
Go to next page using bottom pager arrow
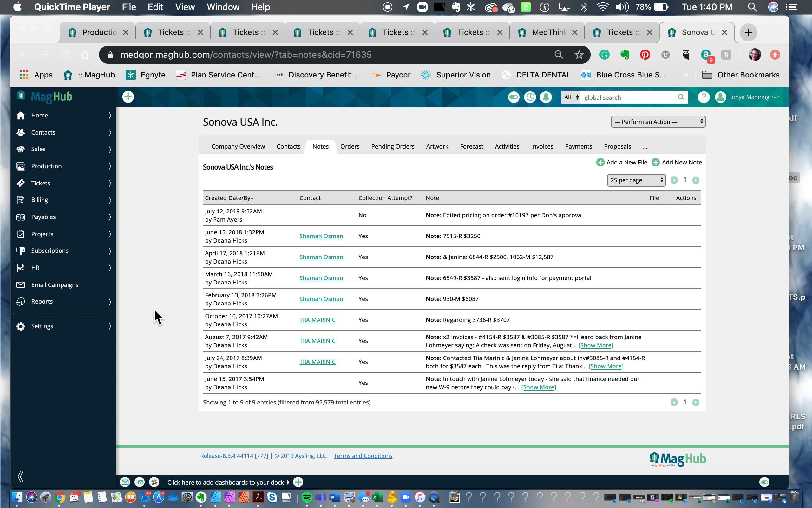click(x=696, y=402)
